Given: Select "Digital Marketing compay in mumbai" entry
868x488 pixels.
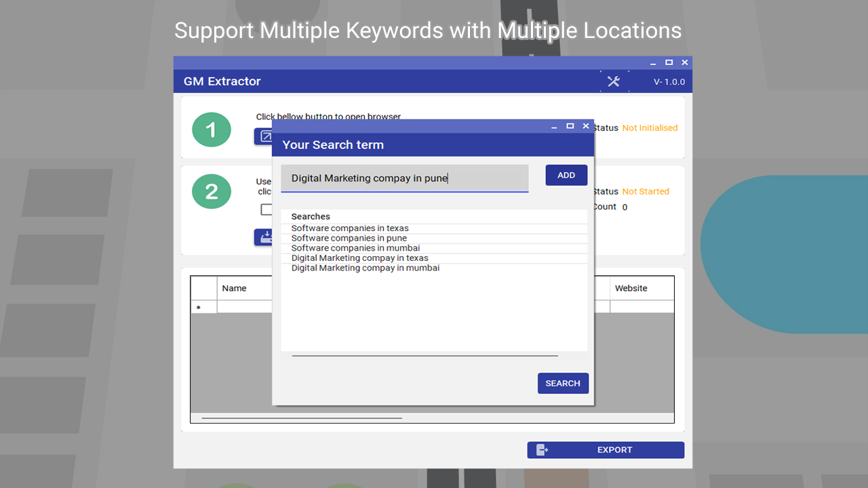Looking at the screenshot, I should (365, 268).
